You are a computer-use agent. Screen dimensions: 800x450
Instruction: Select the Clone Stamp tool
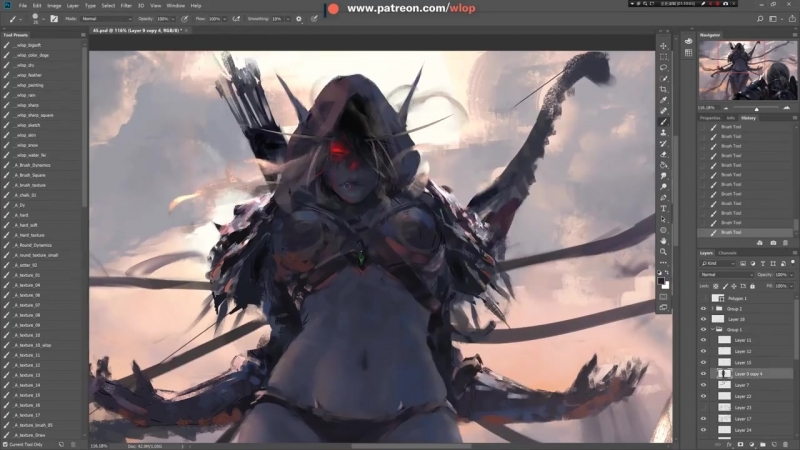tap(663, 133)
